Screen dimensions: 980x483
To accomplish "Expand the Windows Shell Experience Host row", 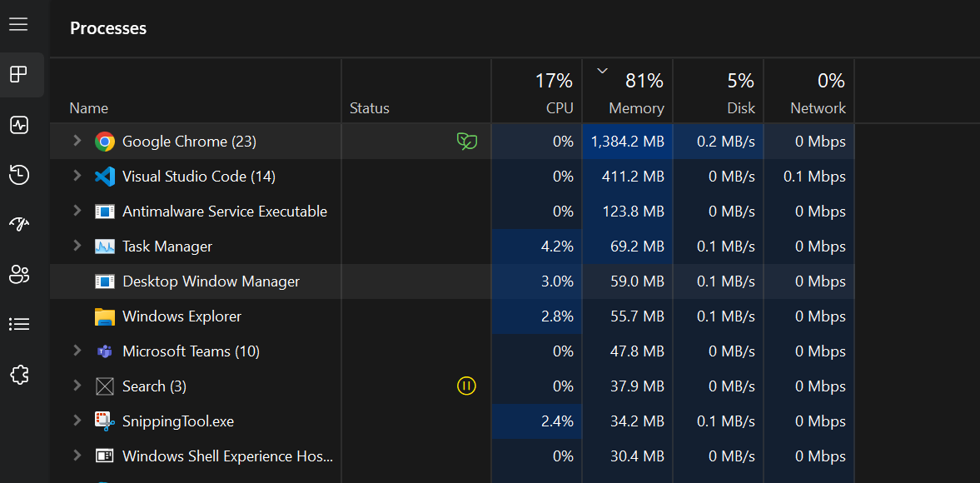I will (77, 456).
